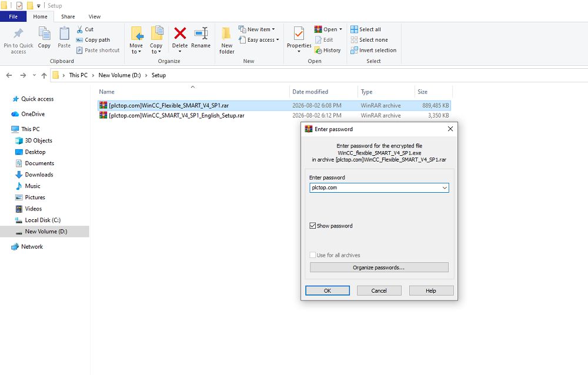
Task: Click the Cut scissors command
Action: coord(85,29)
